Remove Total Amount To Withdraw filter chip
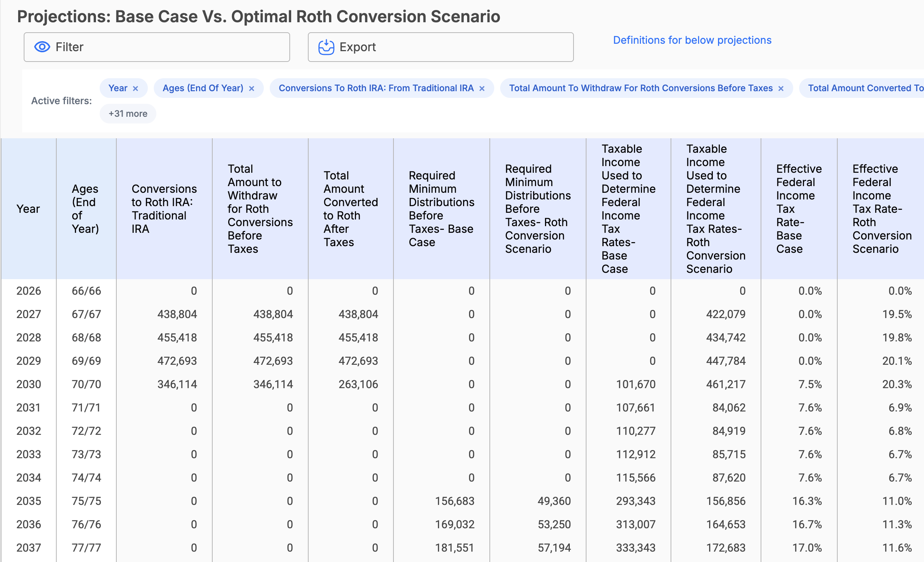Image resolution: width=924 pixels, height=562 pixels. tap(781, 89)
